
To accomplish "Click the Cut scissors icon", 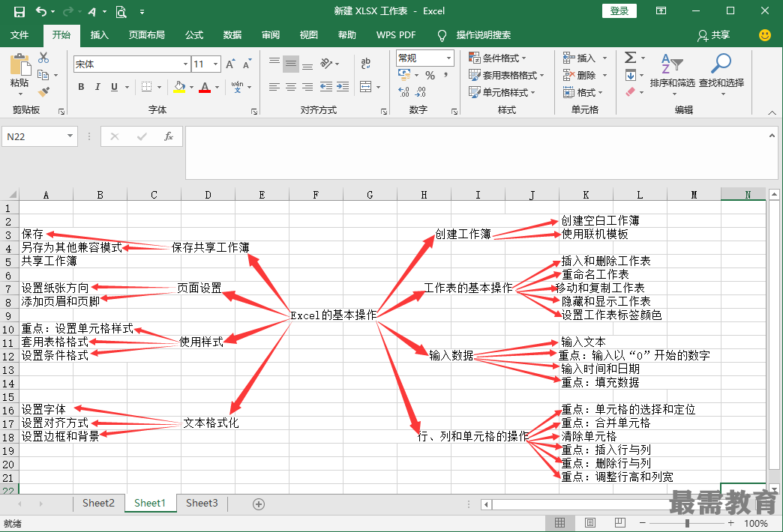I will click(x=43, y=58).
